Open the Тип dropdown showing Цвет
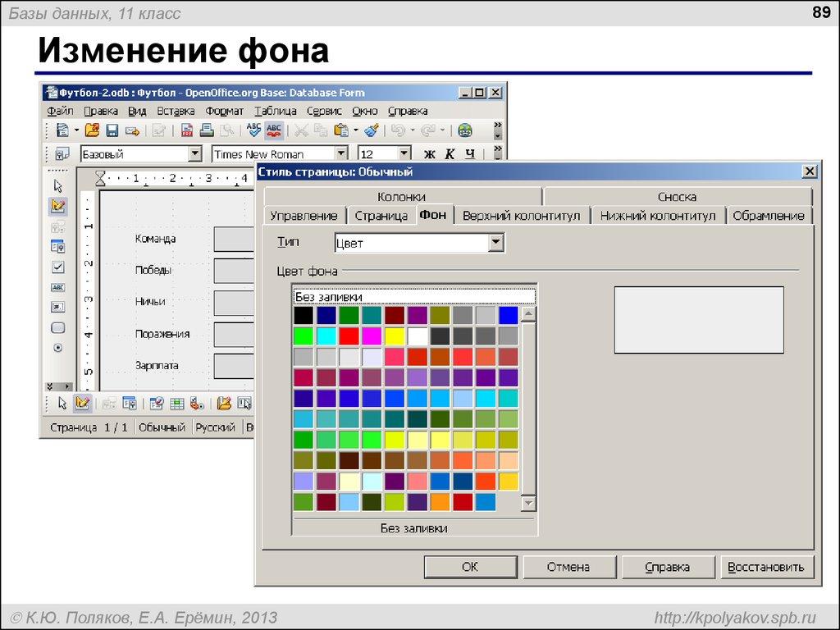 click(x=498, y=242)
